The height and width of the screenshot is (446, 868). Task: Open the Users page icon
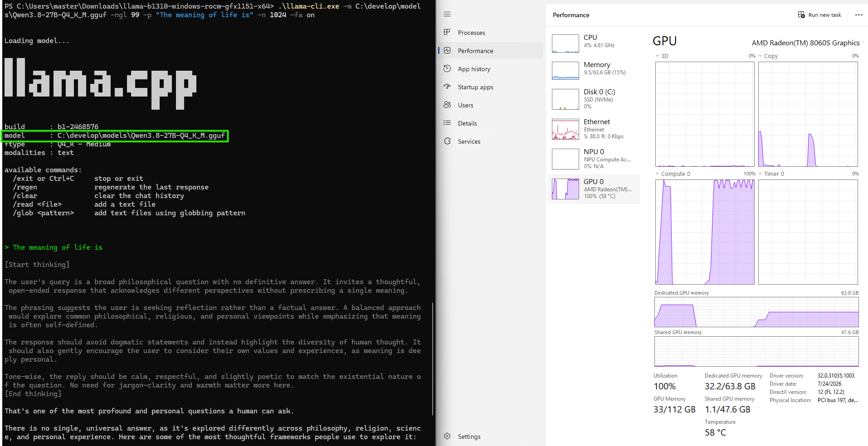click(447, 105)
